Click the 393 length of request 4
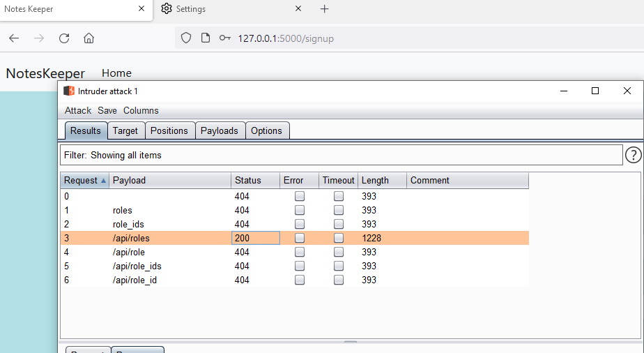The width and height of the screenshot is (644, 353). click(369, 252)
